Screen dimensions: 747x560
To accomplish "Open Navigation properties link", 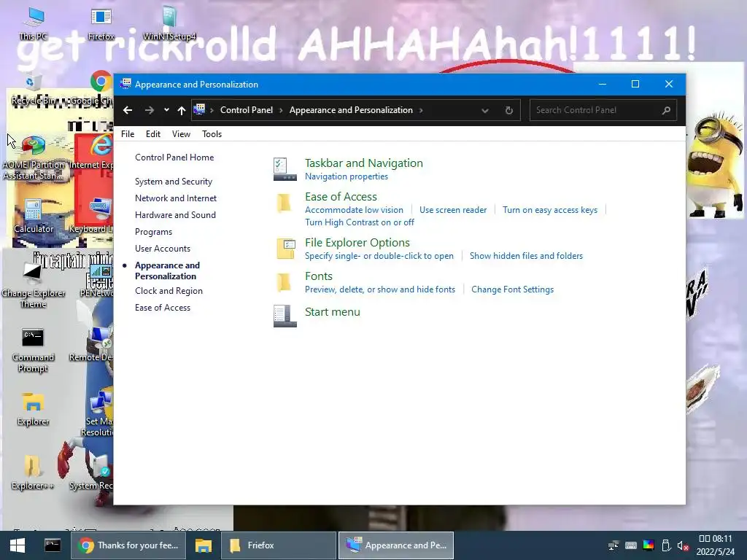I will click(x=347, y=176).
